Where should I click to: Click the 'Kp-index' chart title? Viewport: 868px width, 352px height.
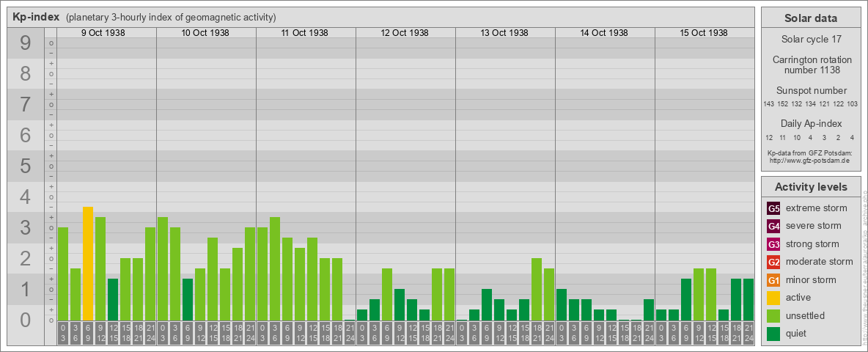[36, 17]
